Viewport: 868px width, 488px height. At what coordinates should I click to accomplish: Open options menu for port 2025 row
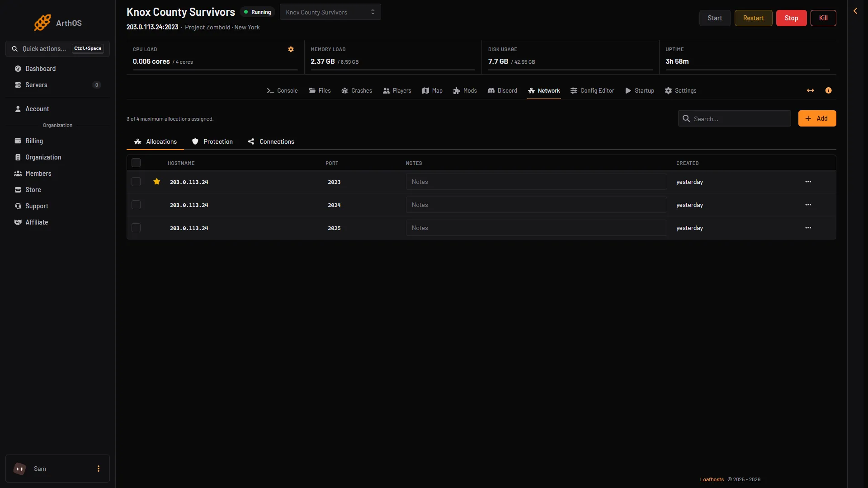pos(808,228)
